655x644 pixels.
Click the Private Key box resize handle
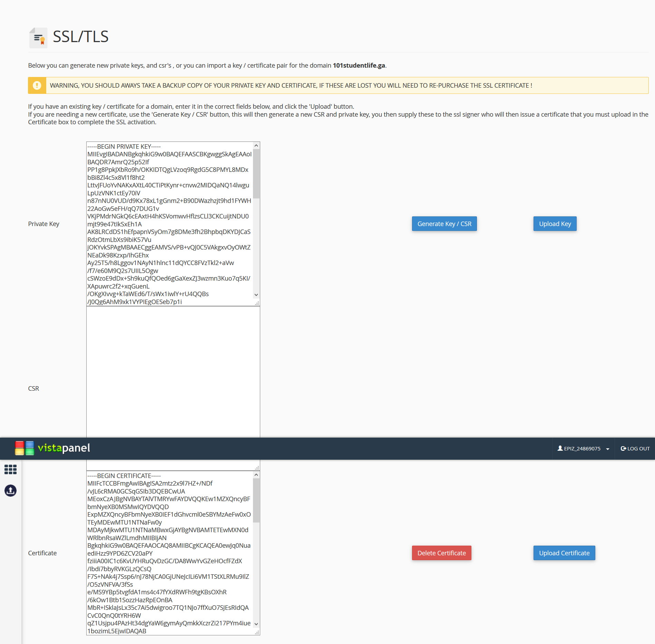click(x=257, y=303)
